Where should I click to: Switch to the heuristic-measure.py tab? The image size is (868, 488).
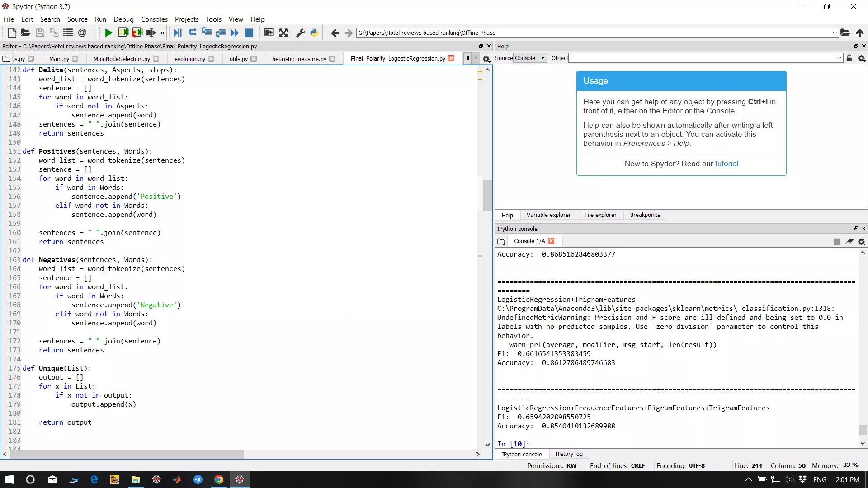299,59
